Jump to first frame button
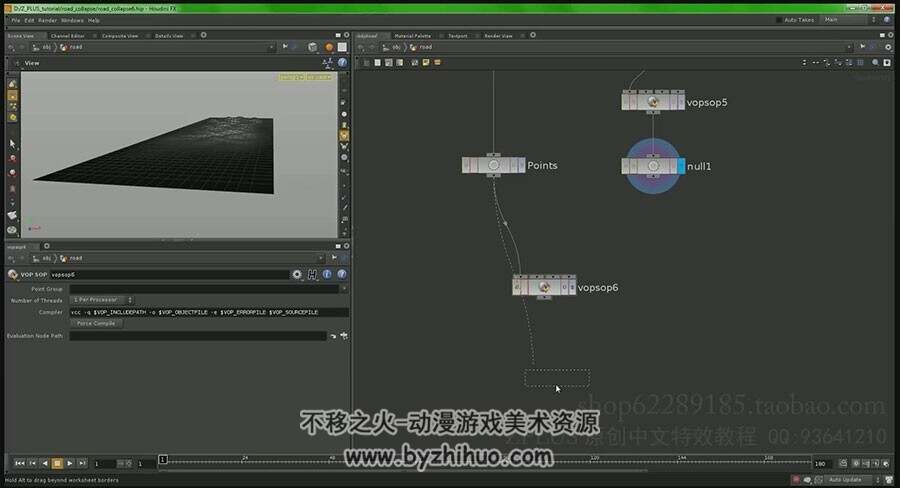Screen dimensions: 900x488 coord(20,463)
